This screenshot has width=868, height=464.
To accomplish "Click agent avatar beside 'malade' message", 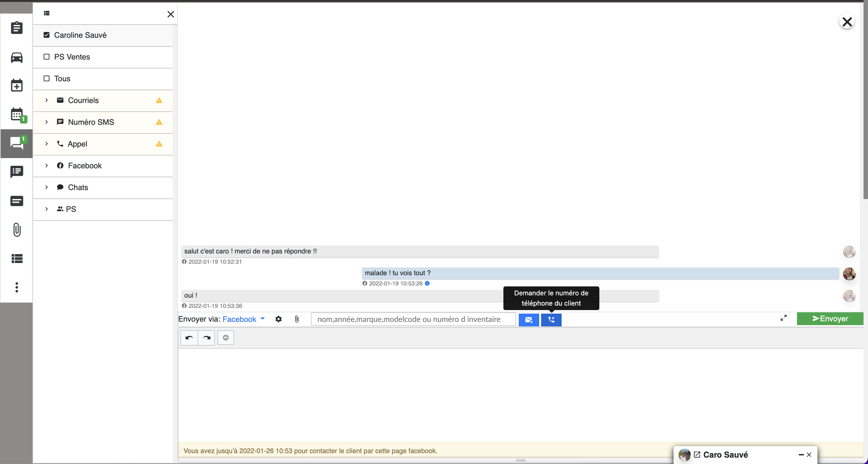I will [849, 274].
